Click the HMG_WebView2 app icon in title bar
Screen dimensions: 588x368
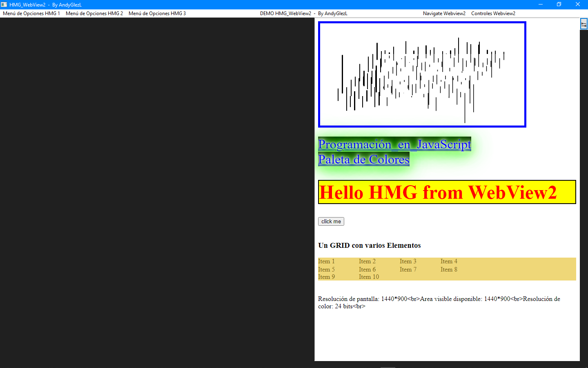pos(4,4)
